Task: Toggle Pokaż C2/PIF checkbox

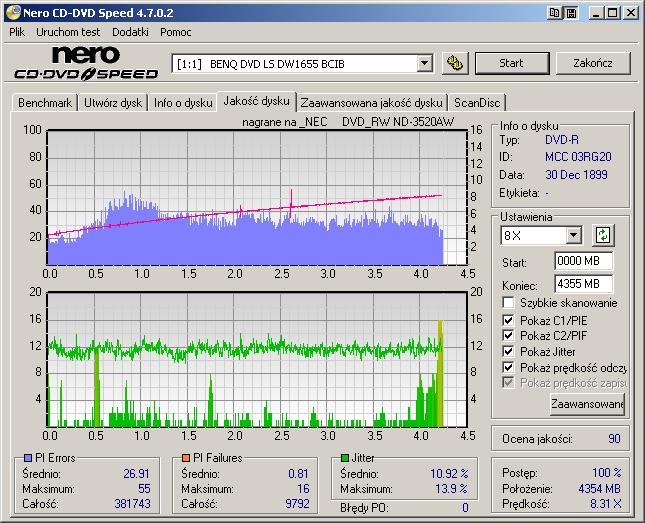Action: pyautogui.click(x=508, y=335)
